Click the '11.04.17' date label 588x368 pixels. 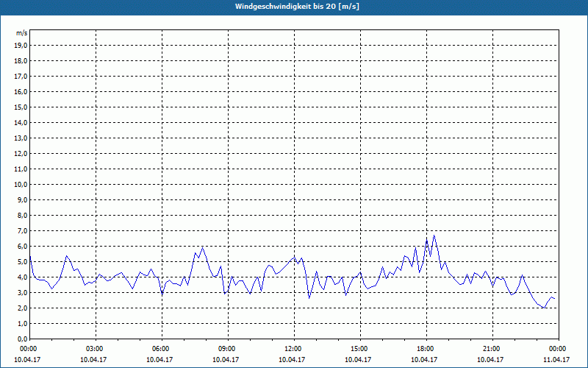556,359
